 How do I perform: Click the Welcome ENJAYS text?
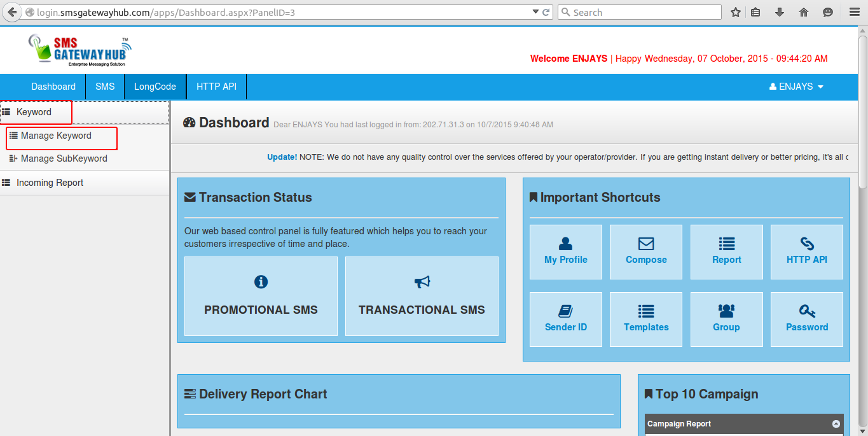click(568, 59)
